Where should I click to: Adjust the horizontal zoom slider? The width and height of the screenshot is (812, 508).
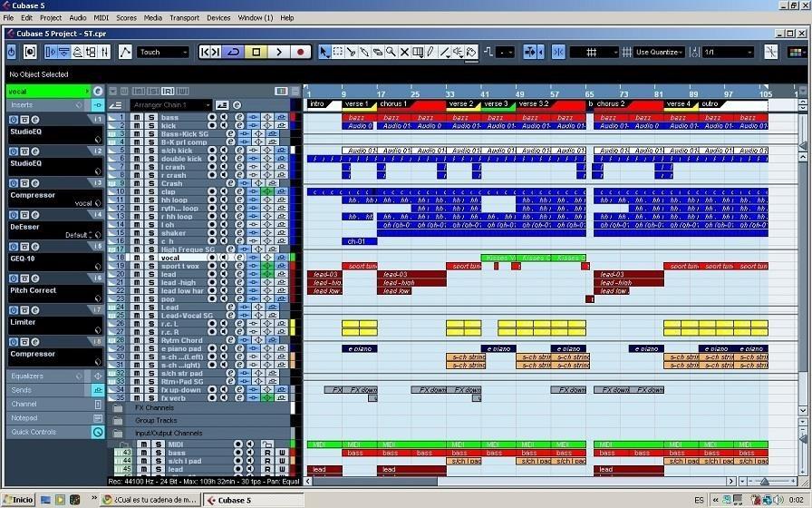click(x=764, y=482)
